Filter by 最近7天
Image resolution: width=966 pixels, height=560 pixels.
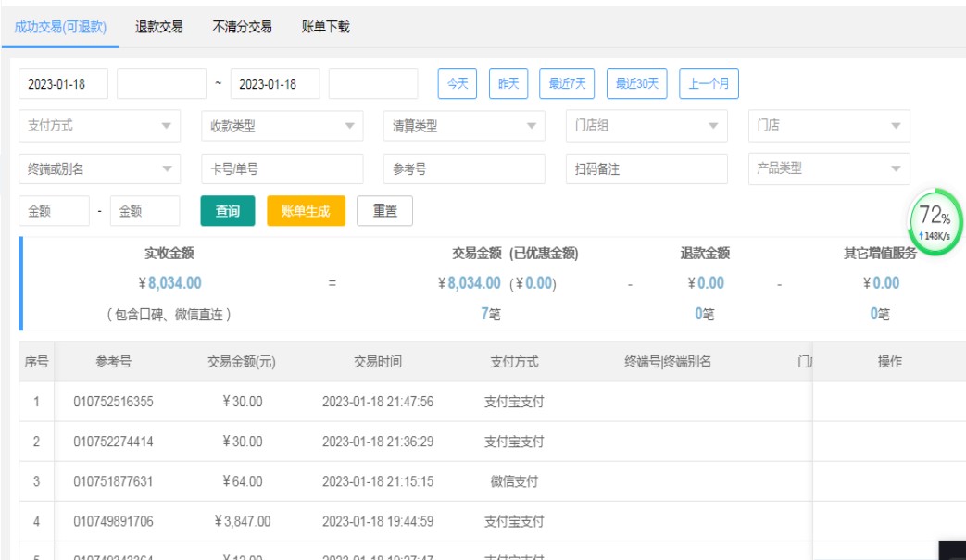567,83
